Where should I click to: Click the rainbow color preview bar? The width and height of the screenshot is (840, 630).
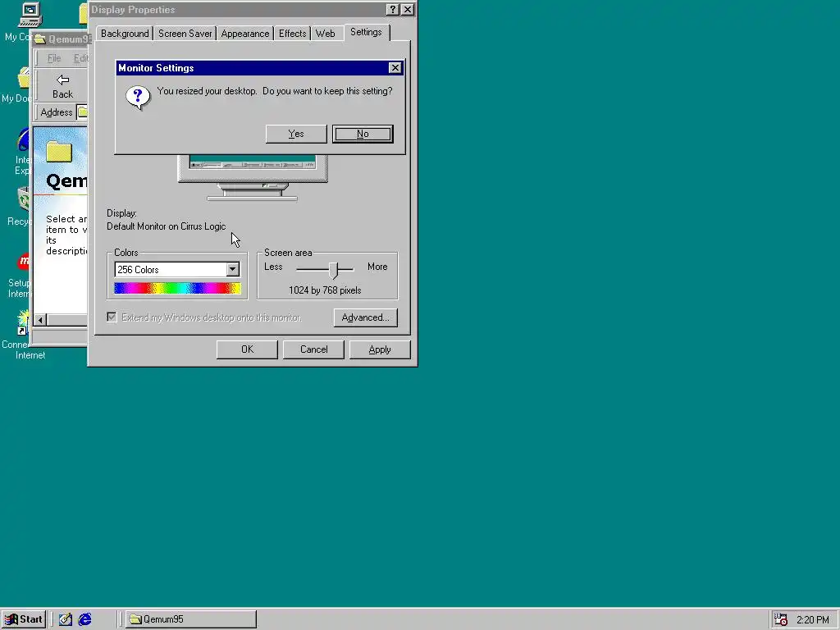[x=177, y=289]
